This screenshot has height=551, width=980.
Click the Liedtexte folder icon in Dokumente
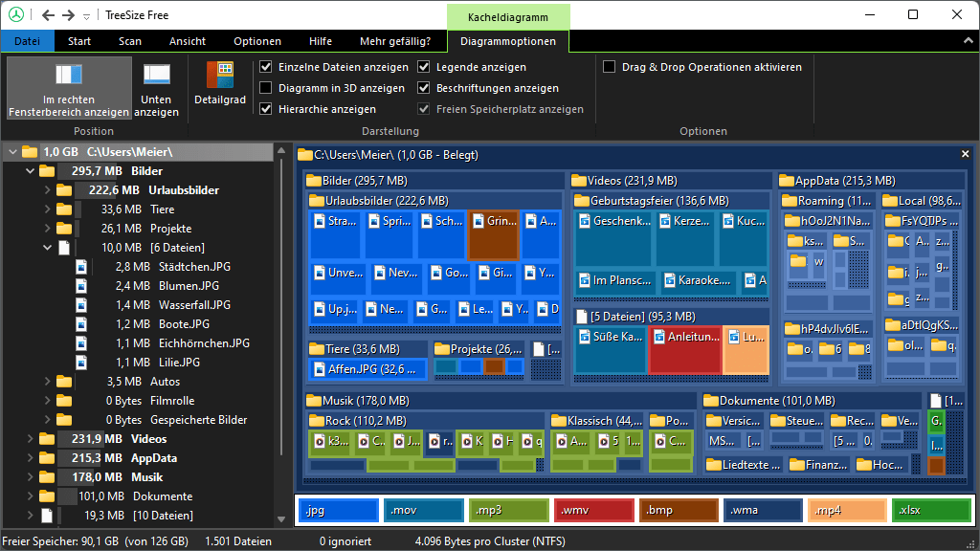pyautogui.click(x=714, y=465)
